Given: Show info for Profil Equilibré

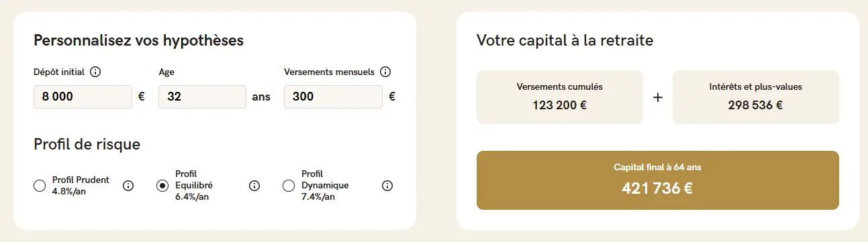Looking at the screenshot, I should click(254, 186).
